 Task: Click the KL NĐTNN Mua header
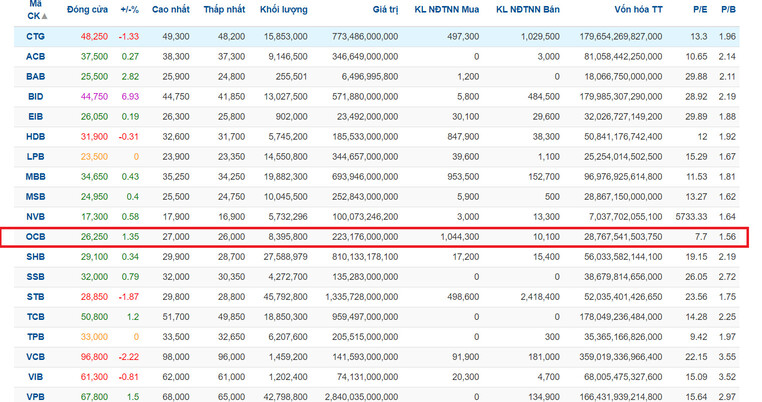[447, 9]
